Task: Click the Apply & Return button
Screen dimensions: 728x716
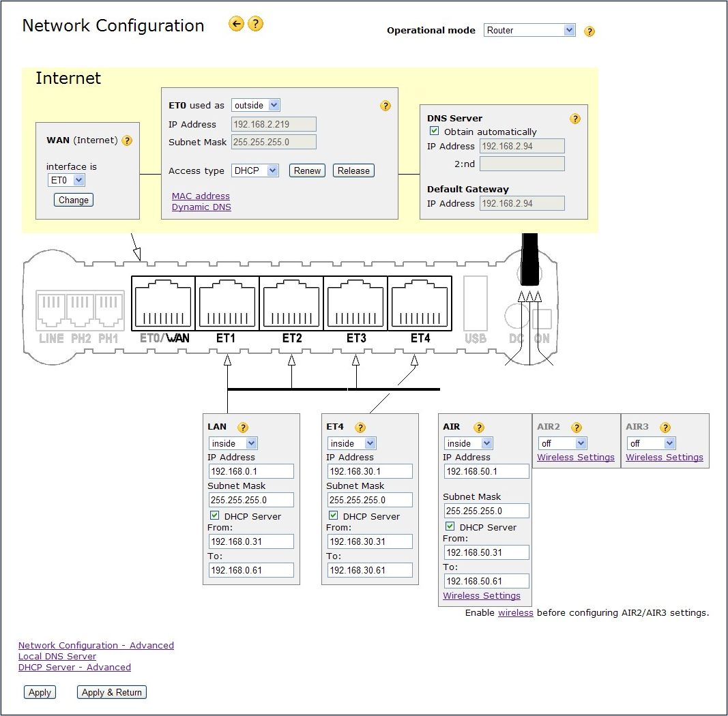Action: click(x=112, y=692)
